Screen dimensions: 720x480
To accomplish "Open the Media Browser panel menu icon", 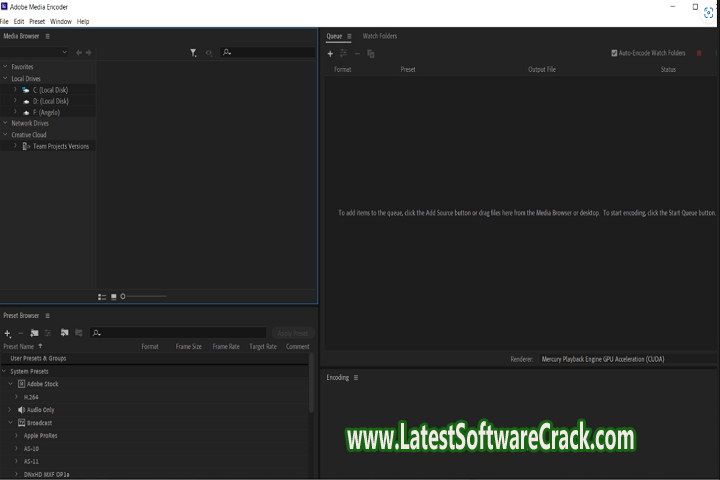I will click(x=47, y=36).
